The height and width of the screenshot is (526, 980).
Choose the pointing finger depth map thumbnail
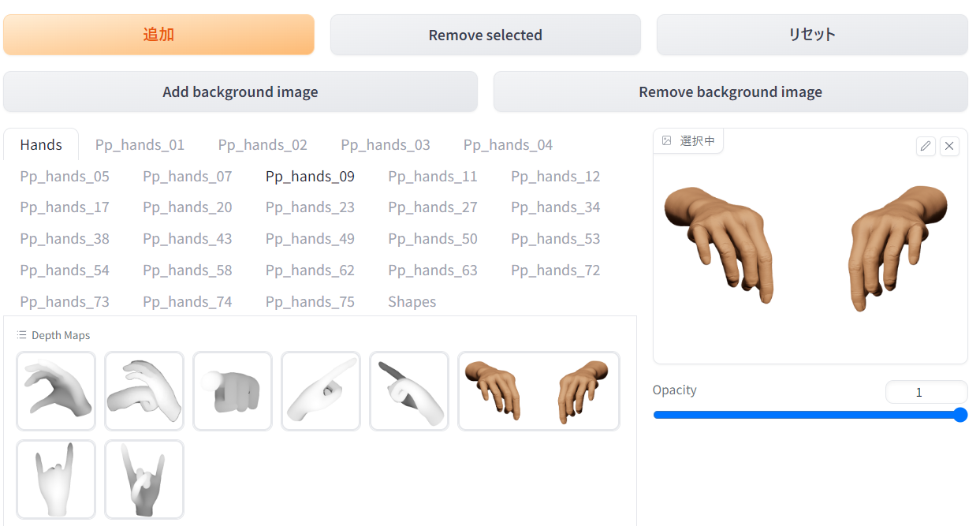coord(321,391)
